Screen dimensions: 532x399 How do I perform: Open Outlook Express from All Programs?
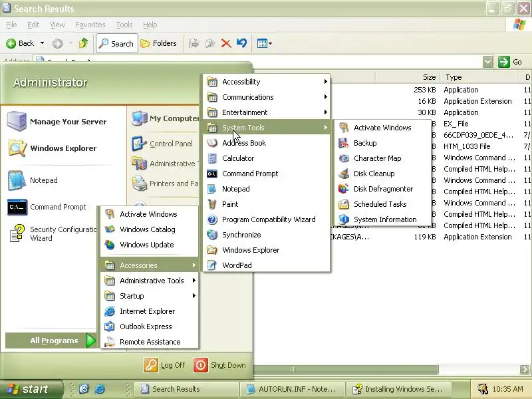[150, 327]
